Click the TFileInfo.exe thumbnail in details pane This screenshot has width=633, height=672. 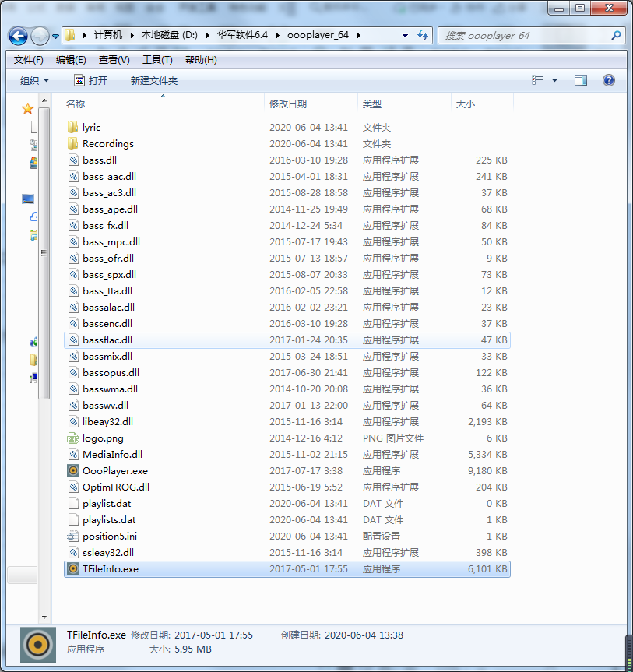[x=38, y=645]
